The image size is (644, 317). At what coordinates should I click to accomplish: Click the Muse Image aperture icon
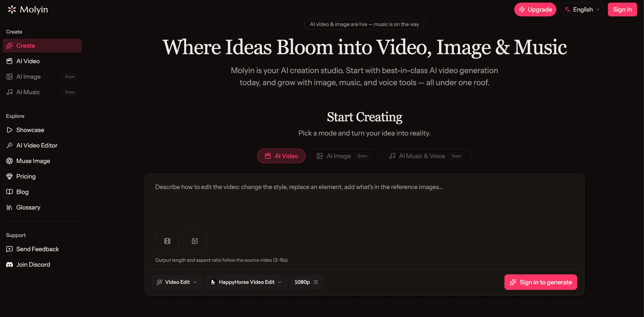coord(9,161)
